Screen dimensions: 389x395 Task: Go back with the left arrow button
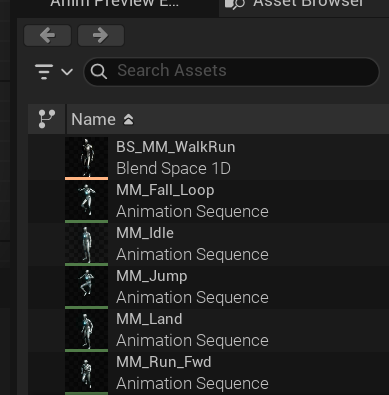[x=47, y=35]
